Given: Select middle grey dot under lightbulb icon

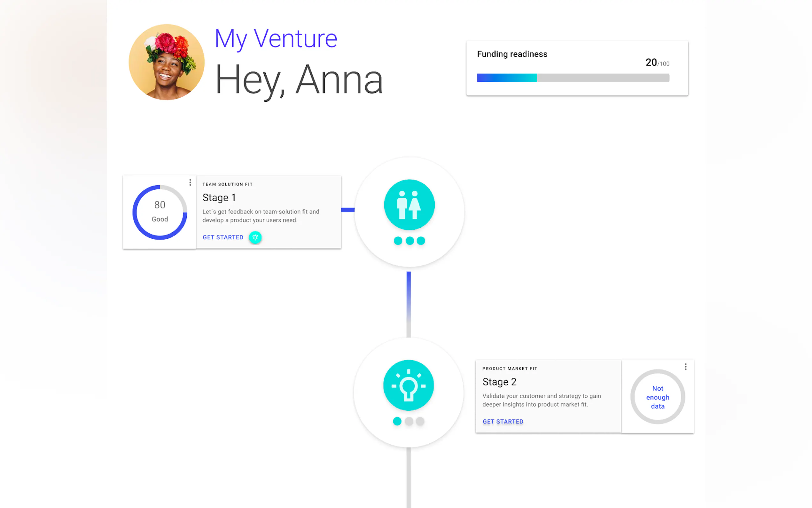Looking at the screenshot, I should [409, 421].
